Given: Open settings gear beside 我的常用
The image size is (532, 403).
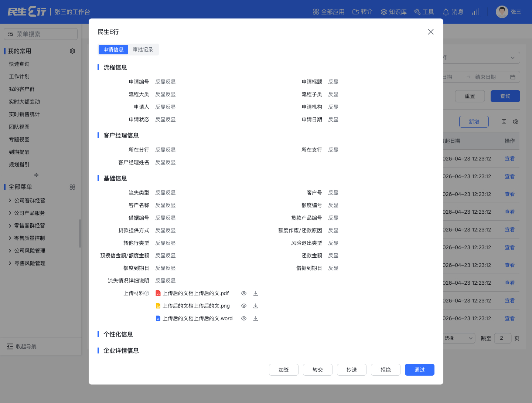Looking at the screenshot, I should coord(72,51).
